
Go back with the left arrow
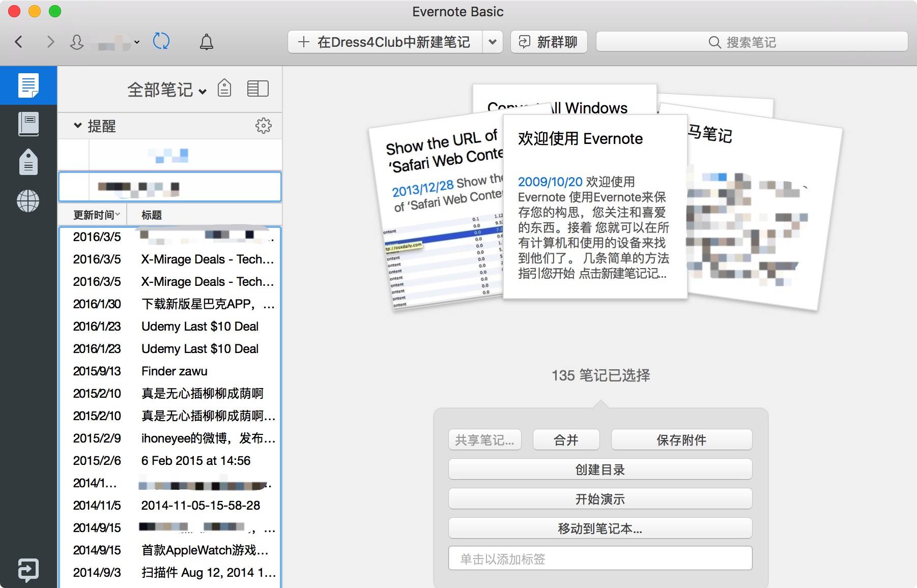tap(19, 42)
